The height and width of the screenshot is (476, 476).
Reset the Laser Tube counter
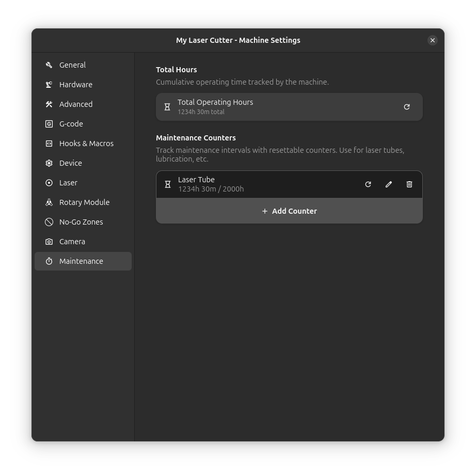368,184
